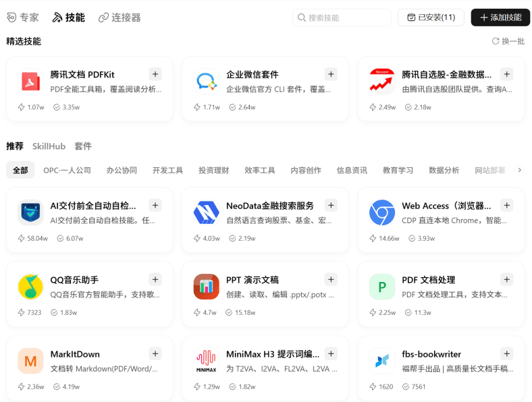532x402 pixels.
Task: Open the MarkItDown title
Action: (75, 354)
